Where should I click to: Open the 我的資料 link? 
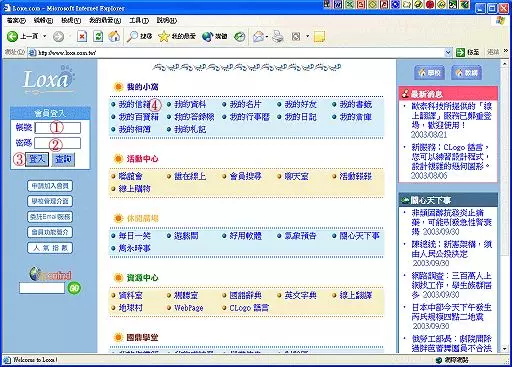click(190, 104)
